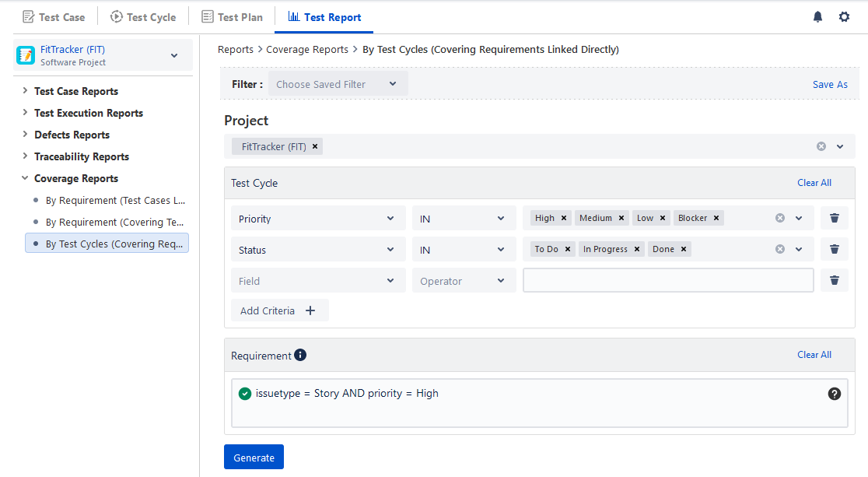Open the Status field dropdown
Viewport: 868px width, 477px height.
(318, 249)
